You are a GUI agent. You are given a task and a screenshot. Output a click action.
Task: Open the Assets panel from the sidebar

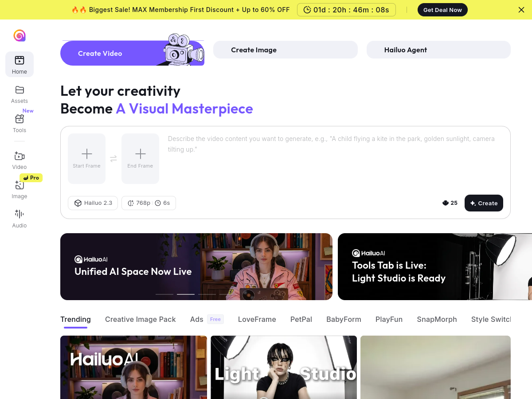point(20,94)
